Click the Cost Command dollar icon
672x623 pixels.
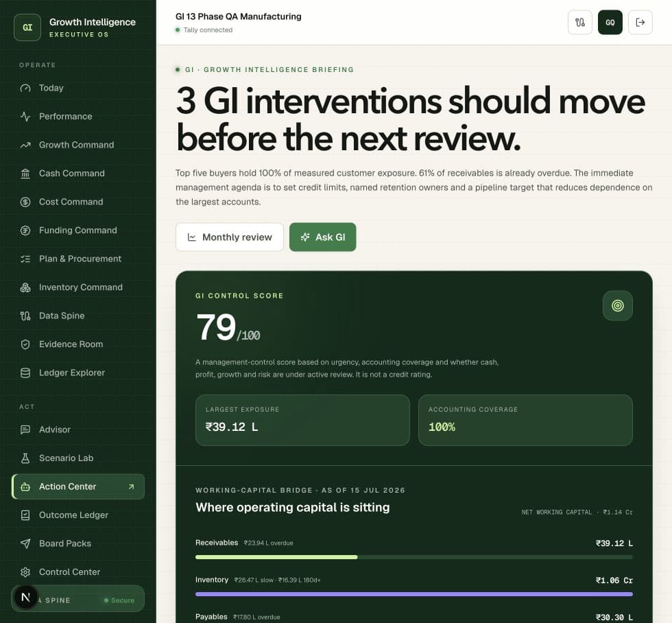(x=25, y=202)
